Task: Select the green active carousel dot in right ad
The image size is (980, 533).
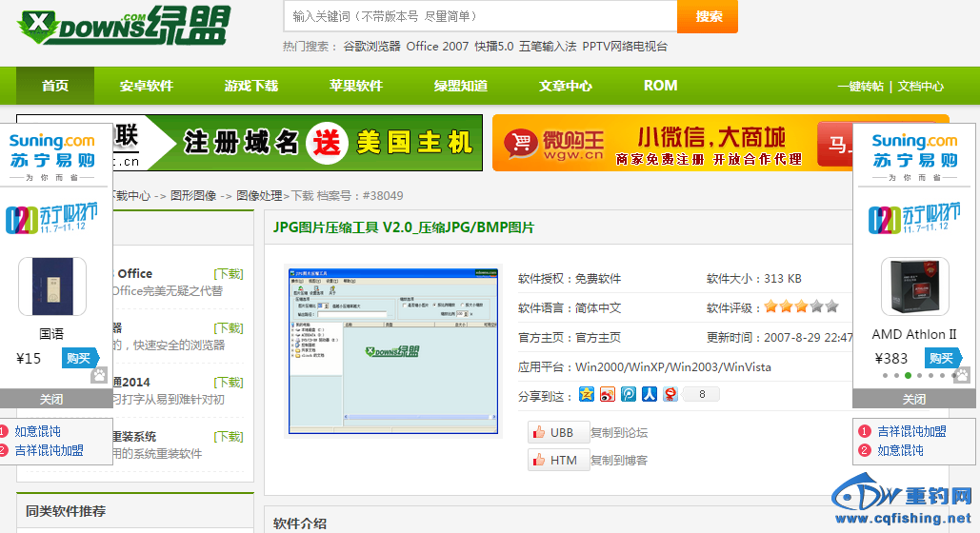Action: click(909, 376)
